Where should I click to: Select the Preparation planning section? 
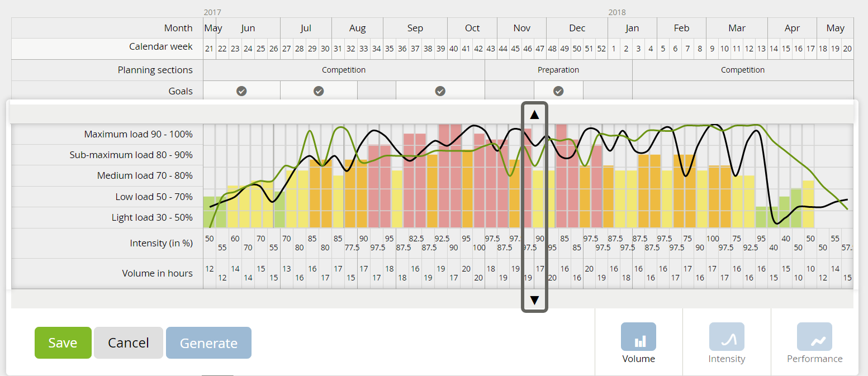point(558,70)
